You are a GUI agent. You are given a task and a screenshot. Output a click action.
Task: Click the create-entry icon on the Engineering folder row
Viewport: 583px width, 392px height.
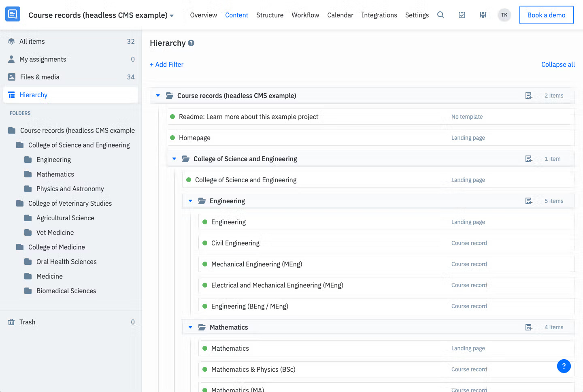coord(529,200)
